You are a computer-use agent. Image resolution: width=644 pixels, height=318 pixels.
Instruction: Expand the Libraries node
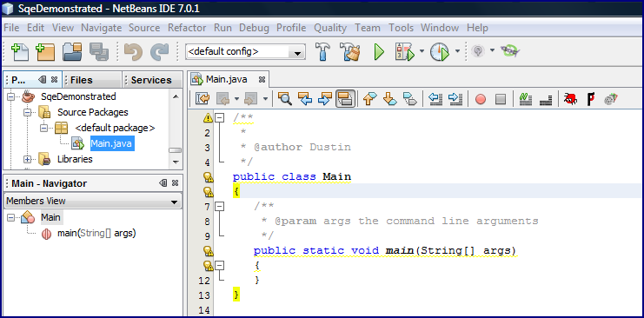(x=28, y=159)
